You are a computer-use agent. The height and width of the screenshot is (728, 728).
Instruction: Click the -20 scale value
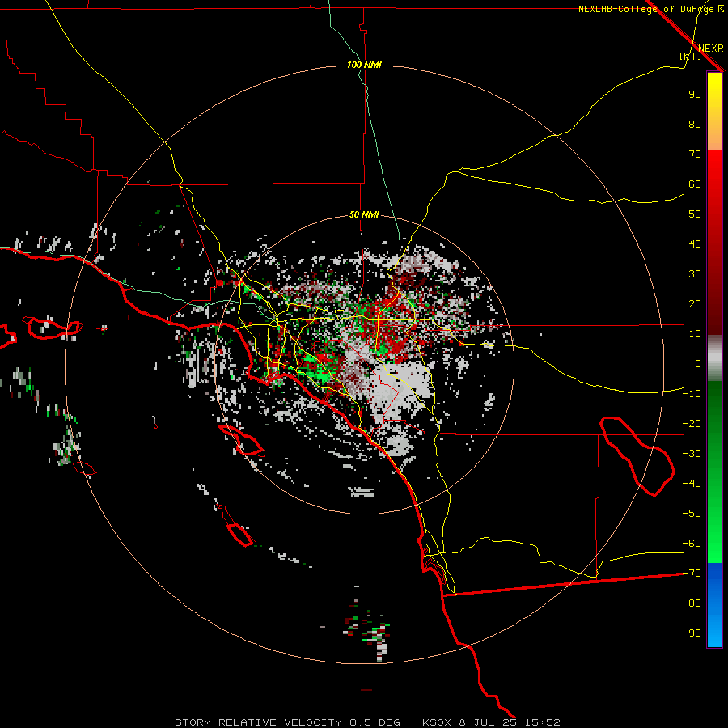[692, 424]
